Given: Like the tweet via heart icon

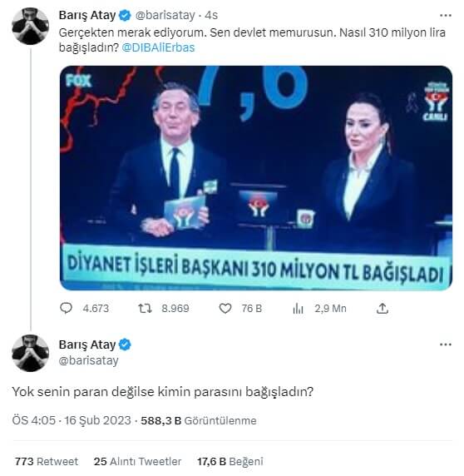Looking at the screenshot, I should tap(225, 309).
